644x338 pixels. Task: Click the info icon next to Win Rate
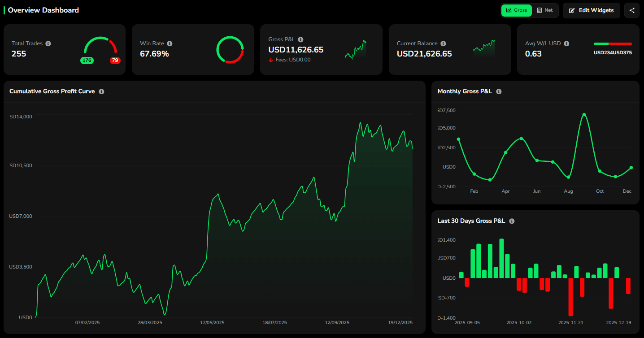pos(170,43)
